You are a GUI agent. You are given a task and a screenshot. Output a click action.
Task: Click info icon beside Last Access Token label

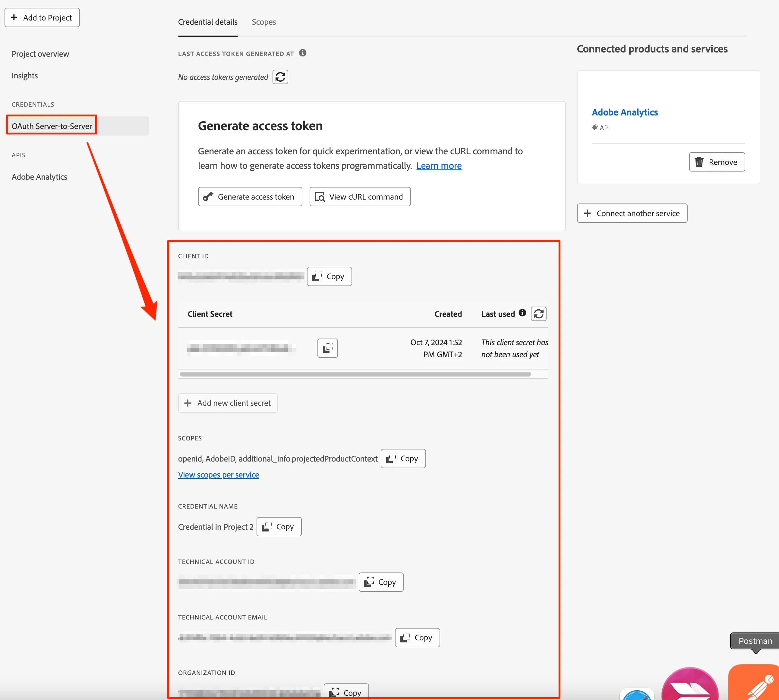tap(303, 53)
